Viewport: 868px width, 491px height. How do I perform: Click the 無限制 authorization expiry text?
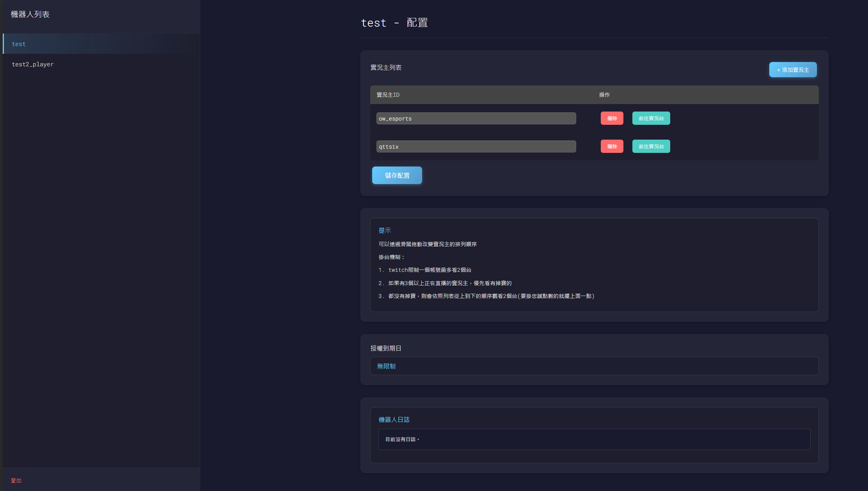(x=386, y=366)
